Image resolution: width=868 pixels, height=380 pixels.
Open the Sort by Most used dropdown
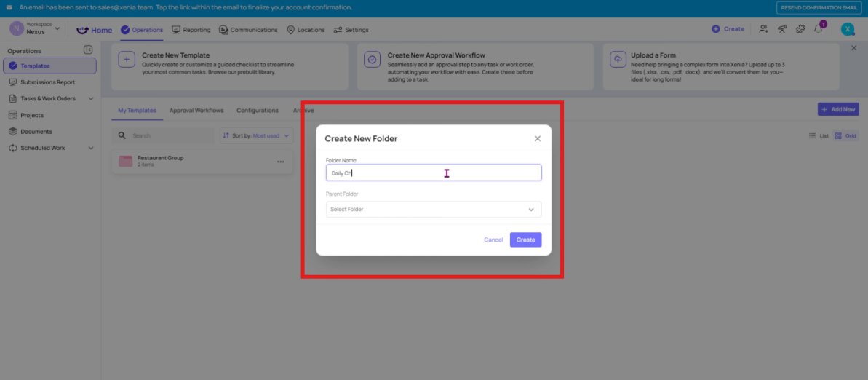(256, 135)
